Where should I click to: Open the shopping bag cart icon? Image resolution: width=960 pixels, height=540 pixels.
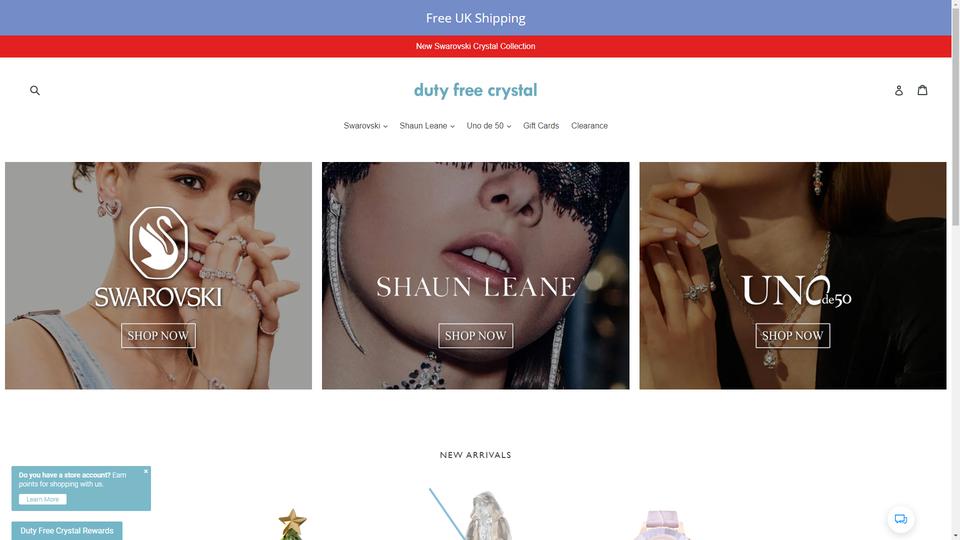click(922, 90)
